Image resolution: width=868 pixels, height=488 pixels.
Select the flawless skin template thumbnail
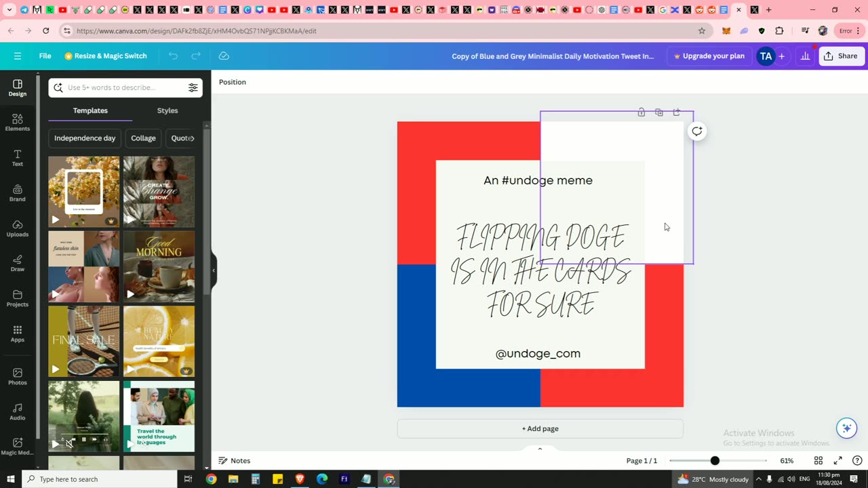click(x=83, y=266)
